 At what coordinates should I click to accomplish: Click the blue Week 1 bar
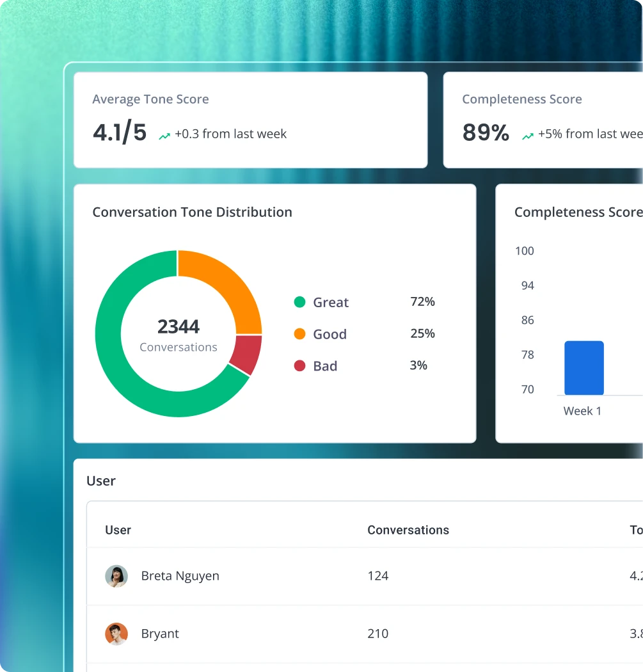click(x=584, y=368)
